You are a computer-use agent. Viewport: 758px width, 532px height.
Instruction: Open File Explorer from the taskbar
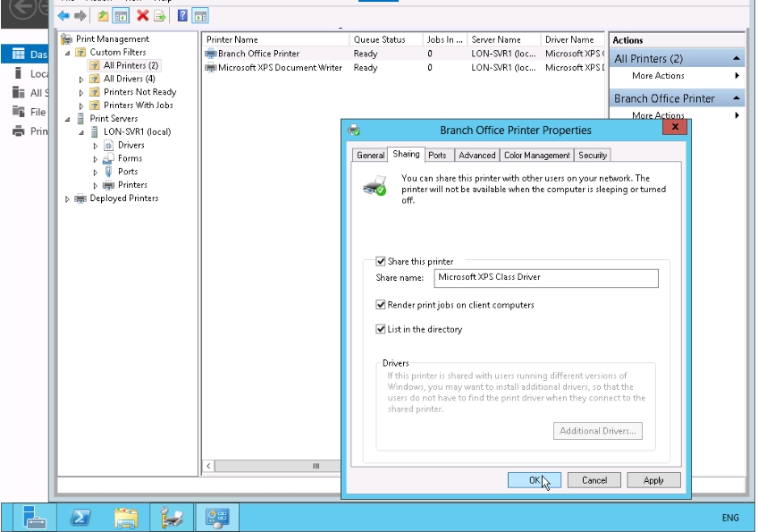[x=126, y=517]
